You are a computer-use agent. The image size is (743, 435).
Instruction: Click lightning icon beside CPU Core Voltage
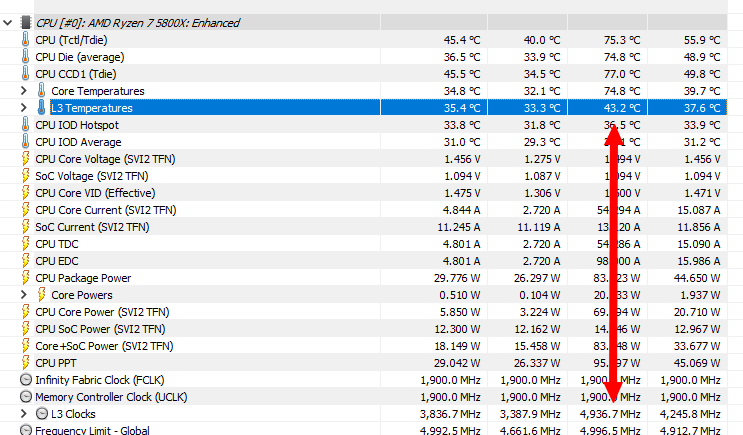click(x=26, y=159)
